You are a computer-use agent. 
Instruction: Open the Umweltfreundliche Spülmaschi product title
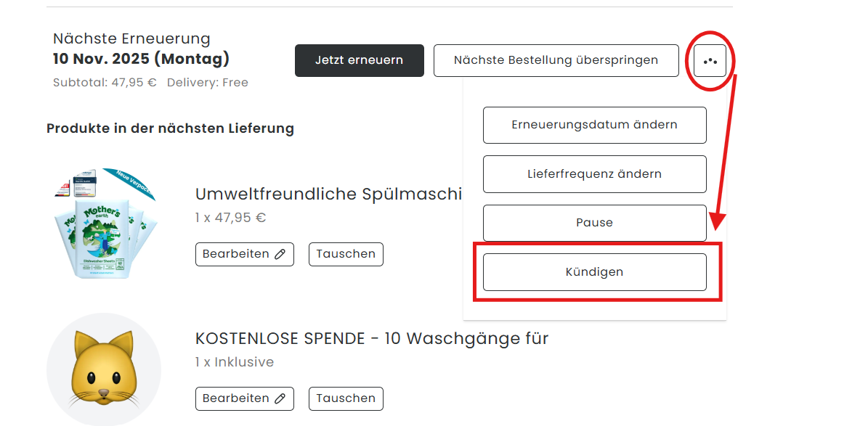coord(328,194)
